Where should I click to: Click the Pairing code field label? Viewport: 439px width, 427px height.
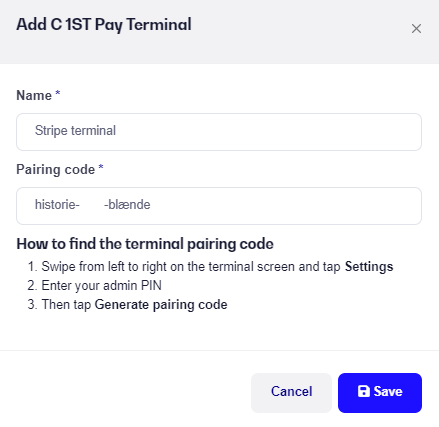(x=56, y=170)
